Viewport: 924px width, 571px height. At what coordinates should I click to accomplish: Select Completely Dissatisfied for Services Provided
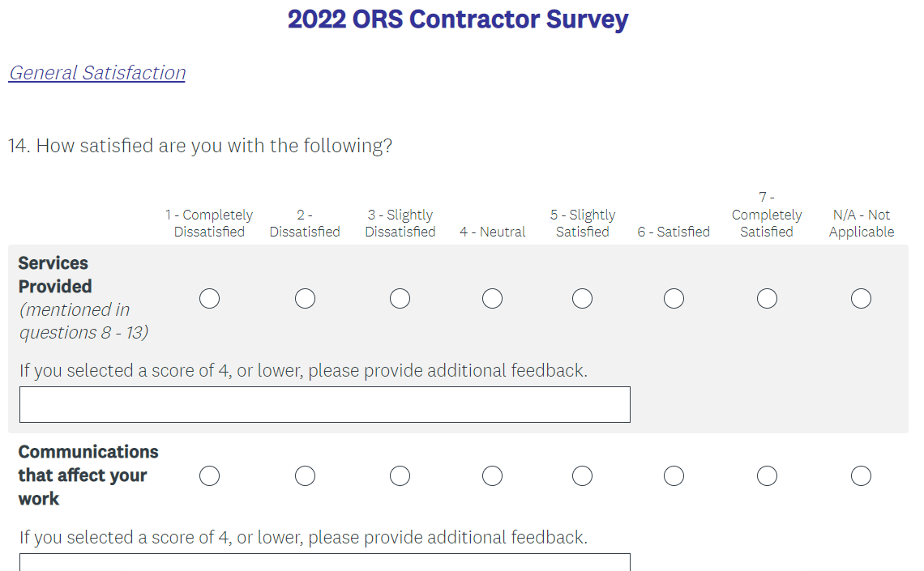tap(209, 299)
